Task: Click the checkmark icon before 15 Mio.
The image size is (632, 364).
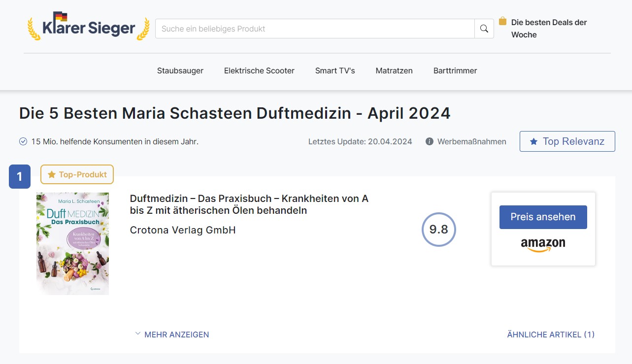Action: click(23, 141)
